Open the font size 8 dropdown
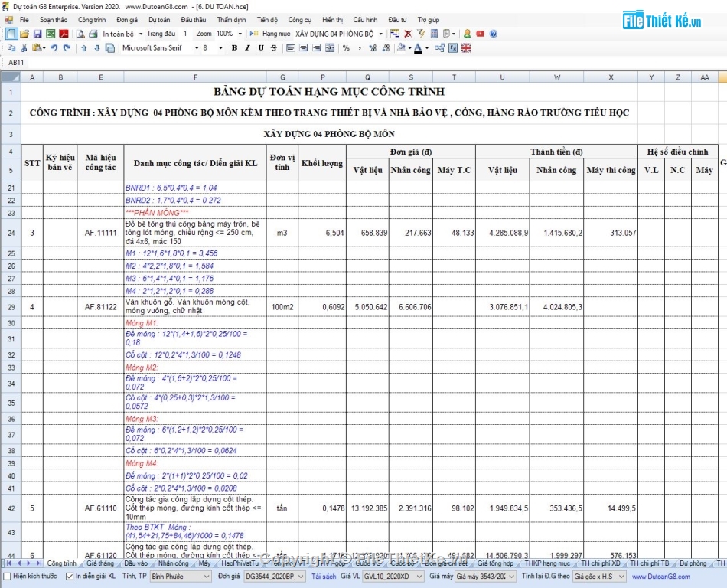The width and height of the screenshot is (727, 588). (220, 47)
